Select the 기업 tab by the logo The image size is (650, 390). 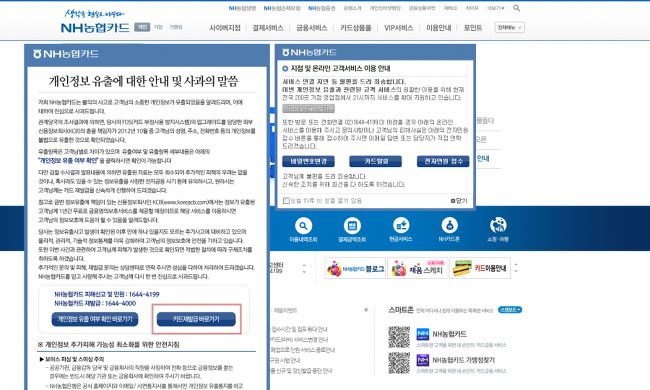coord(158,27)
